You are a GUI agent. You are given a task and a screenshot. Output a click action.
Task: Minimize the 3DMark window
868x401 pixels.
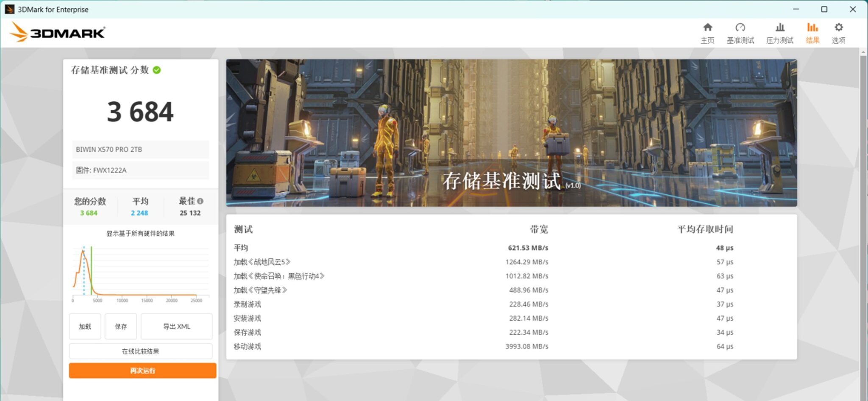coord(796,9)
